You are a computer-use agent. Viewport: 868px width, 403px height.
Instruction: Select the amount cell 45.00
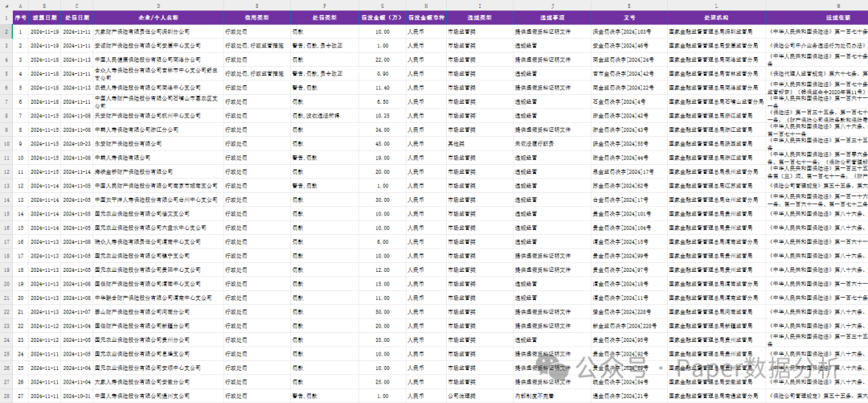point(383,143)
